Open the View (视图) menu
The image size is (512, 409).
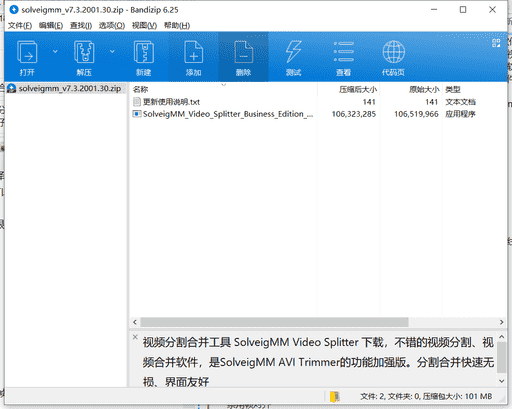pyautogui.click(x=144, y=26)
